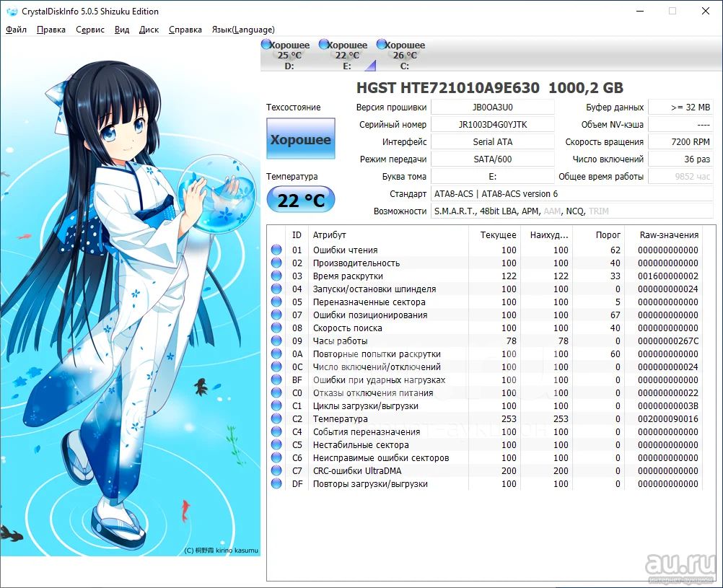
Task: Click the serial number field JR1003D4G0YJTK
Action: (x=492, y=125)
